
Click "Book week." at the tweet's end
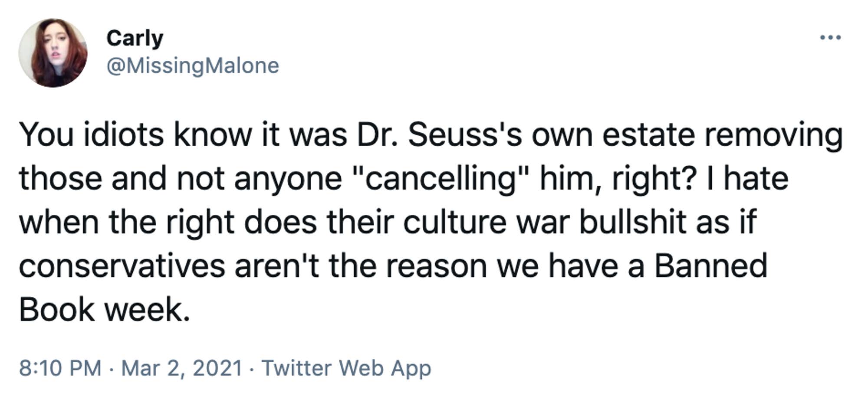click(105, 310)
